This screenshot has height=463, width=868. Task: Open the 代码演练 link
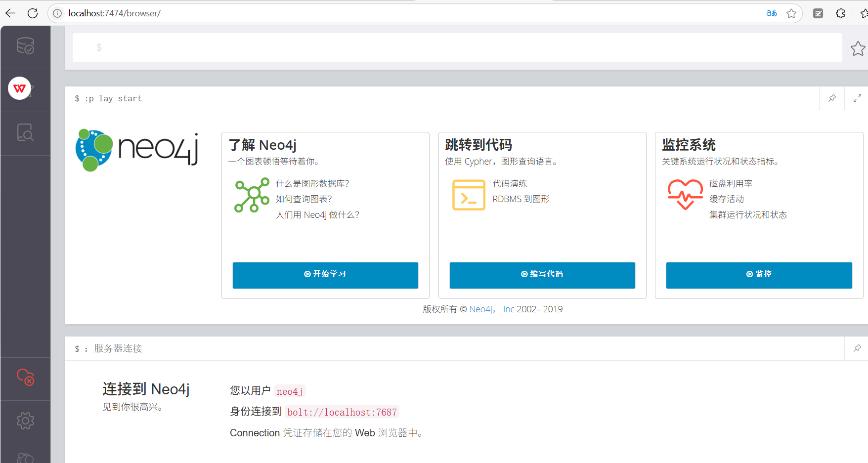pos(510,184)
